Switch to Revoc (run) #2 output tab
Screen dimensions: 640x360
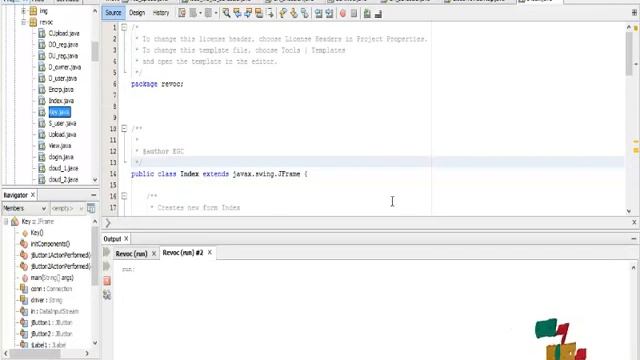click(183, 253)
